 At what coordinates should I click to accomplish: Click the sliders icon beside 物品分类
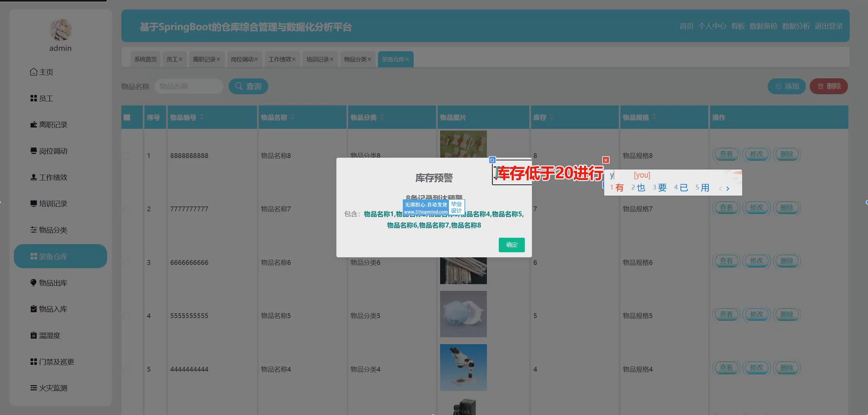[34, 230]
